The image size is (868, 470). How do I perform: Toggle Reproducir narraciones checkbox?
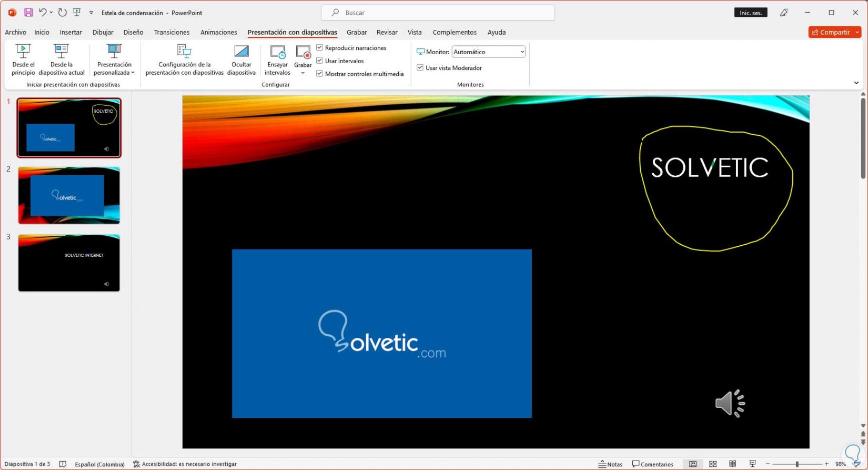319,47
